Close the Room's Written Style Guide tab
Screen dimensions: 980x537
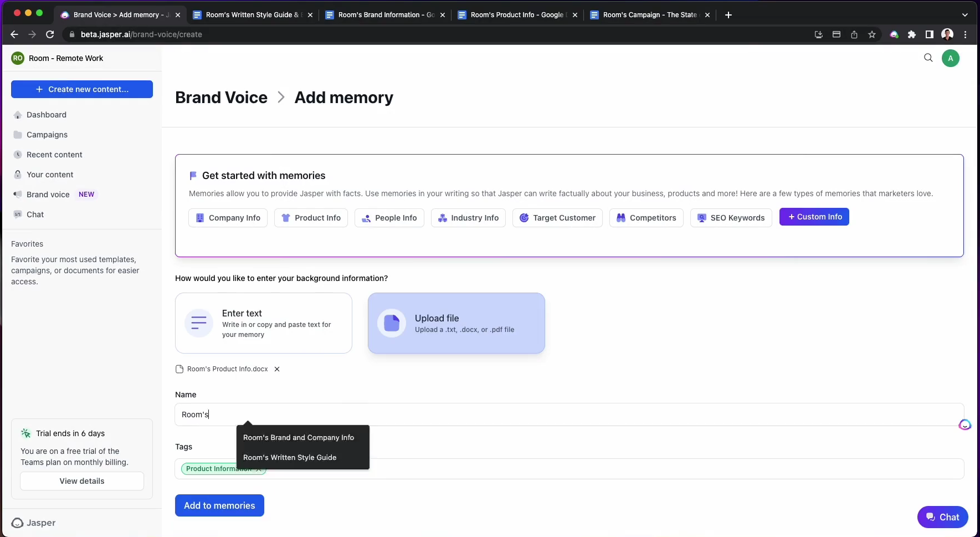pyautogui.click(x=310, y=15)
